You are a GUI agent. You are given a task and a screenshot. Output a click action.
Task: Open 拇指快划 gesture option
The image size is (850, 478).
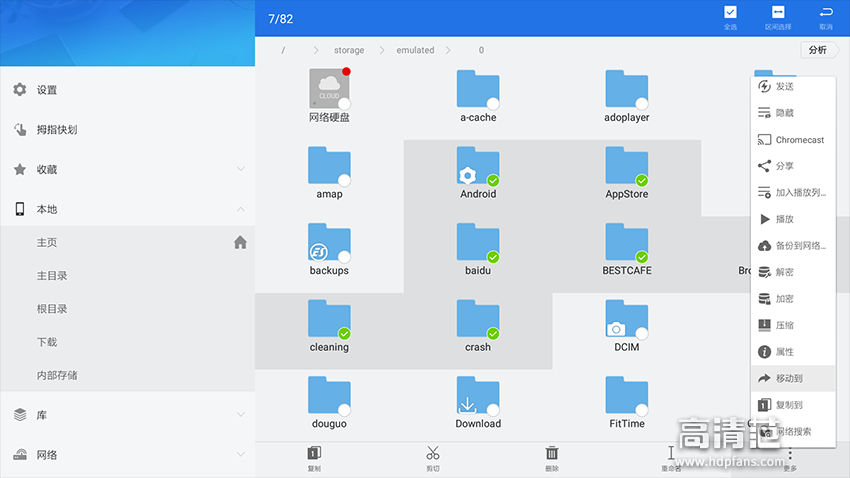pyautogui.click(x=127, y=130)
